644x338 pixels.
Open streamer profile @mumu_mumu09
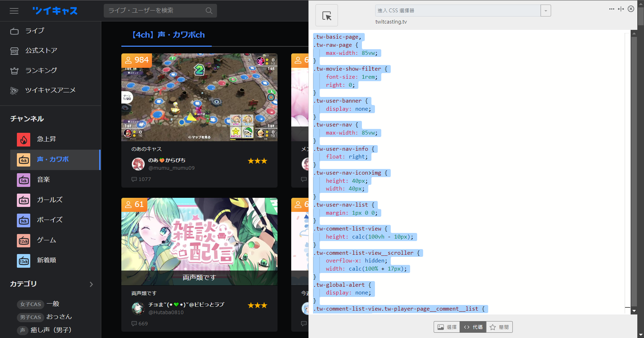[x=171, y=168]
